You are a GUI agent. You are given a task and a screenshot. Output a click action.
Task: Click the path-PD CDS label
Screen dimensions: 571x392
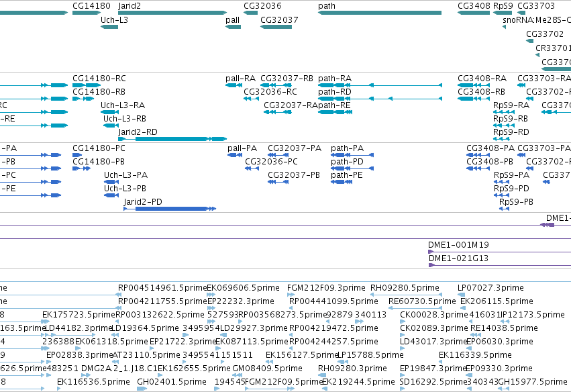click(347, 162)
